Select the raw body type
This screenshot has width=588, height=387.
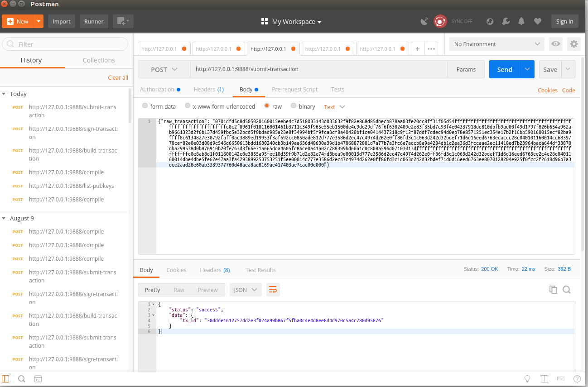tap(267, 106)
